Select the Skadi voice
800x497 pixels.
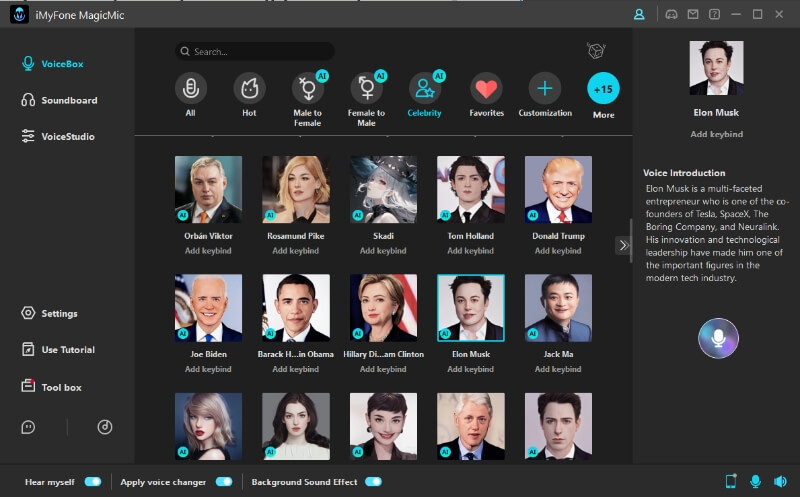383,189
